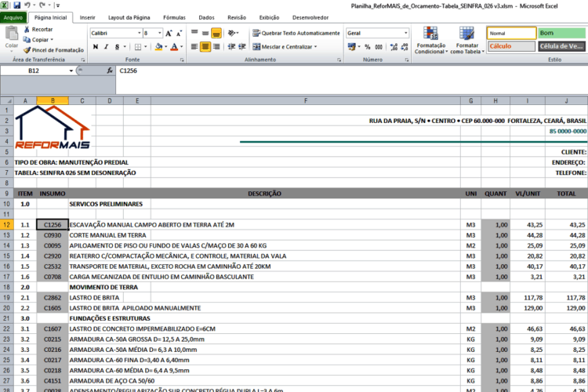Toggle bold (N) formatting
This screenshot has height=392, width=588.
point(95,46)
